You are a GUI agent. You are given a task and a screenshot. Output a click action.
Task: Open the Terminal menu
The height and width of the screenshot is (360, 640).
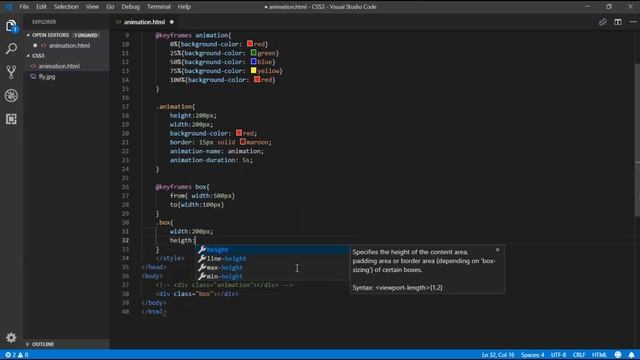(159, 7)
